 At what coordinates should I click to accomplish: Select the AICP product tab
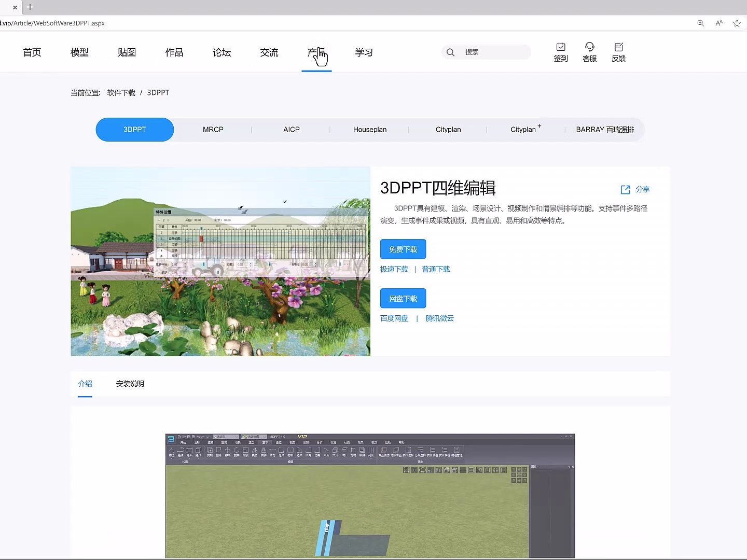click(x=292, y=130)
